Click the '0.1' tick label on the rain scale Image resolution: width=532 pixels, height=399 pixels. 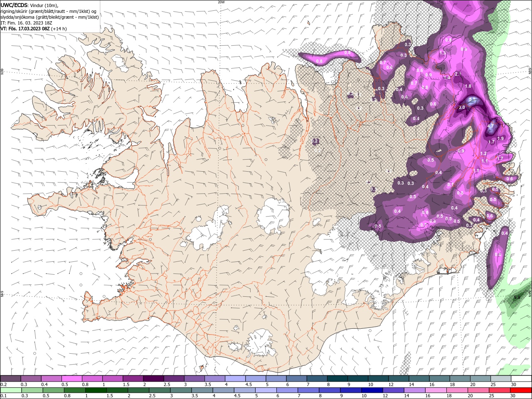tap(3, 396)
